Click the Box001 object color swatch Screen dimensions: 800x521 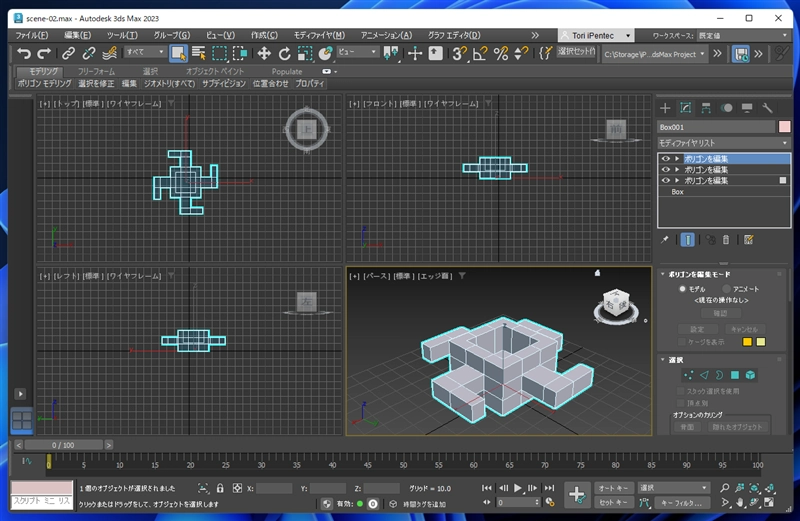[784, 127]
